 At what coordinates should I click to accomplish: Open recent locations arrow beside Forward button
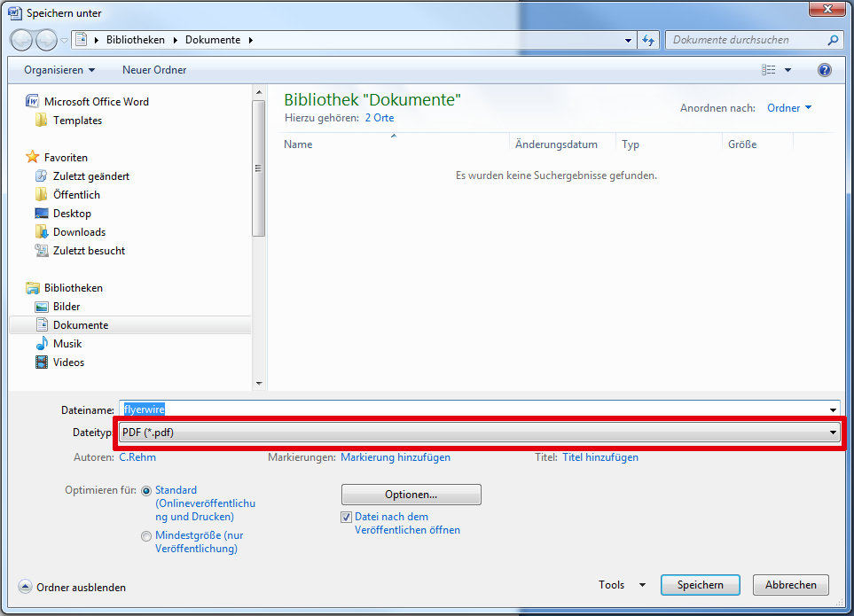point(64,41)
